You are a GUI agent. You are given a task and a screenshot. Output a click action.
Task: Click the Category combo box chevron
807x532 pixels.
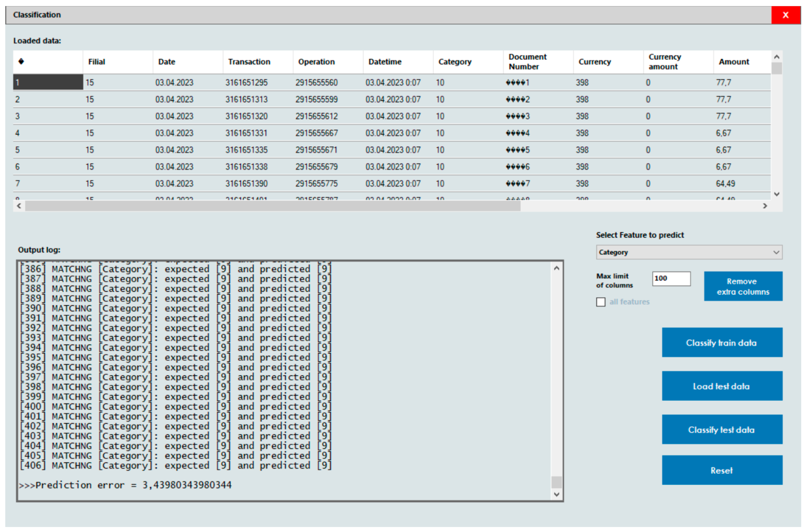click(776, 252)
